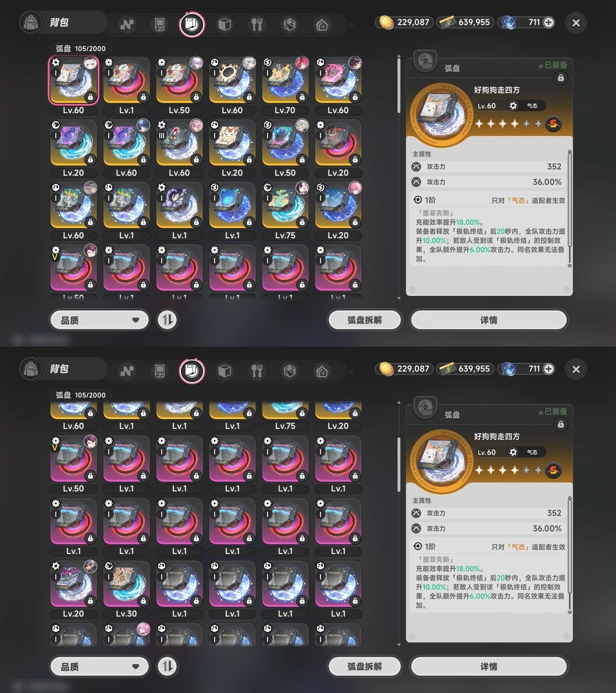The image size is (616, 693).
Task: Open the 品质 sort dropdown in lower screenshot
Action: pos(100,667)
